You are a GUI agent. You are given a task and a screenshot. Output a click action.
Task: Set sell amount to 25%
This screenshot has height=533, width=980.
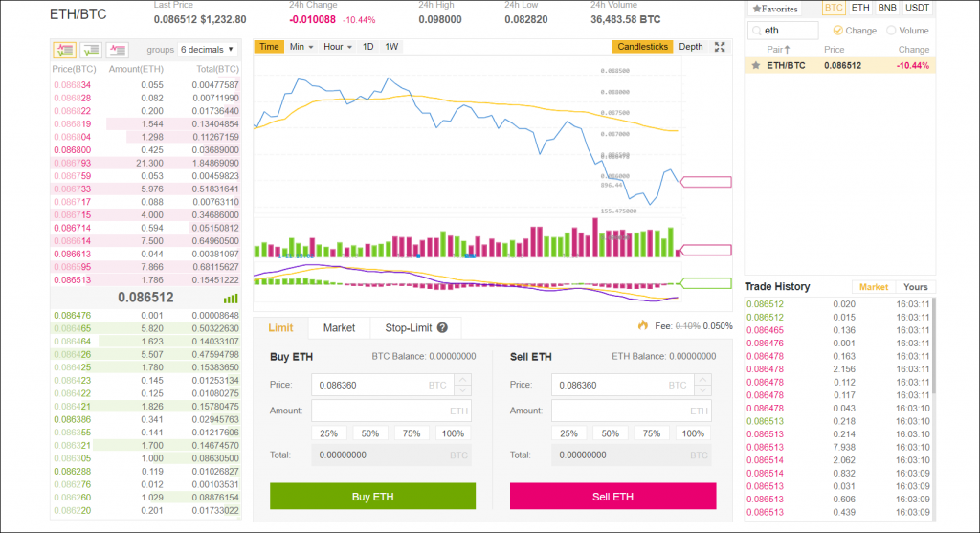click(x=568, y=433)
